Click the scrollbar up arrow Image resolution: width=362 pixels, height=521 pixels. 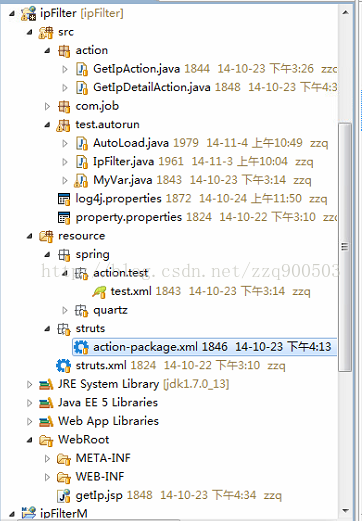345,13
